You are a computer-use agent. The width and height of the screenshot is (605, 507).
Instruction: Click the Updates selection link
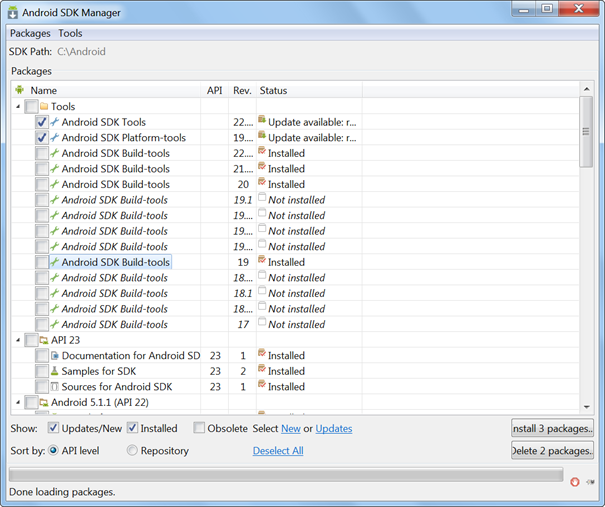(334, 428)
